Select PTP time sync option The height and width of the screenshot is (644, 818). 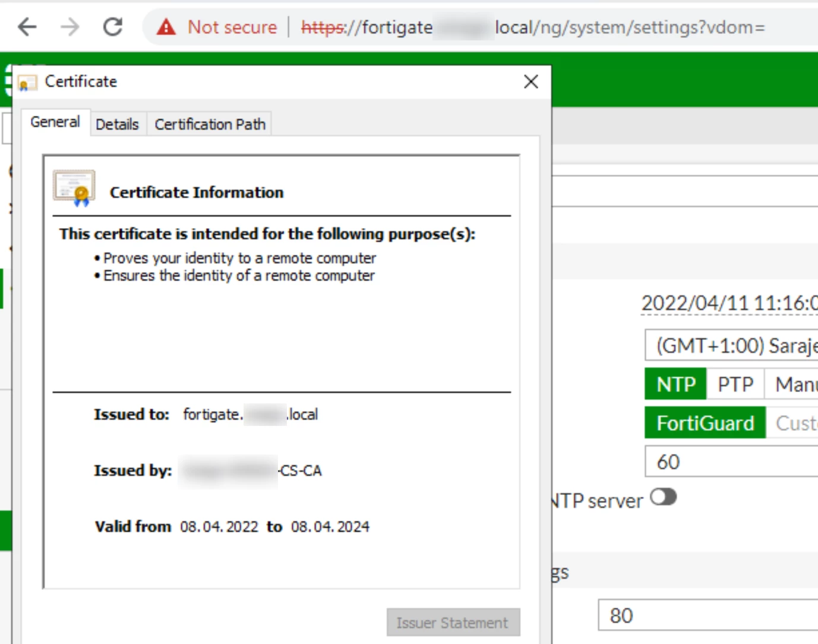[735, 384]
